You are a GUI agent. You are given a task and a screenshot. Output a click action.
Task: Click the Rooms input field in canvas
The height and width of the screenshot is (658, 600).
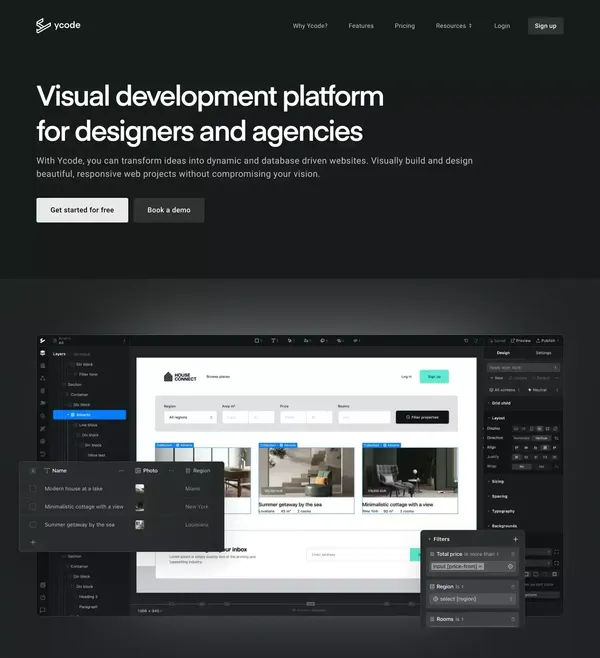pyautogui.click(x=364, y=417)
